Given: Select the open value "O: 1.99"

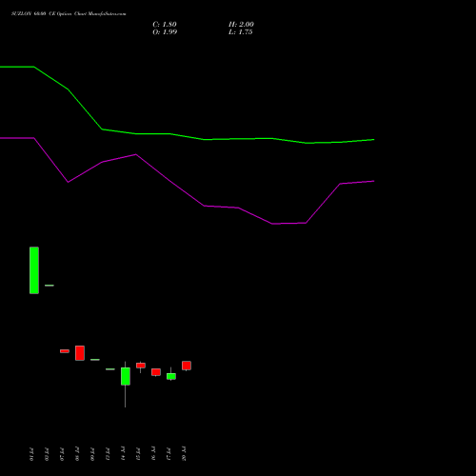Looking at the screenshot, I should pos(165,32).
